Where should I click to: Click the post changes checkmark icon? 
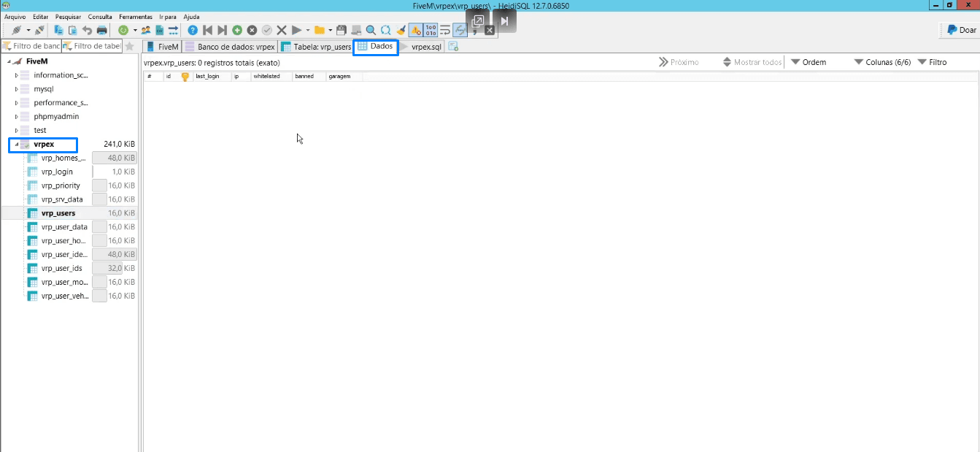click(x=267, y=30)
